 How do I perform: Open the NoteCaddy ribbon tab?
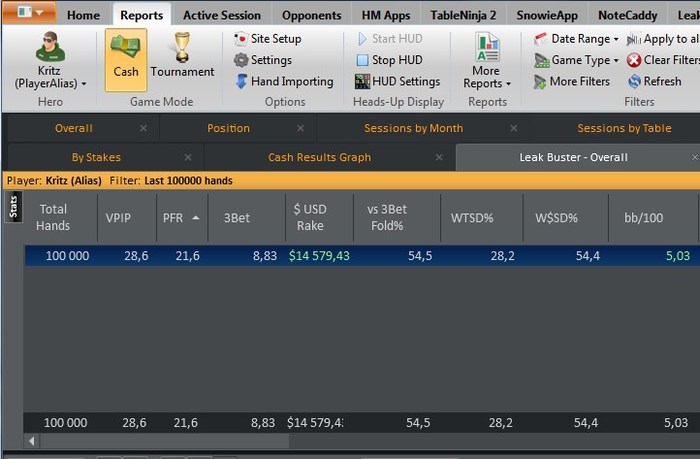pyautogui.click(x=628, y=15)
